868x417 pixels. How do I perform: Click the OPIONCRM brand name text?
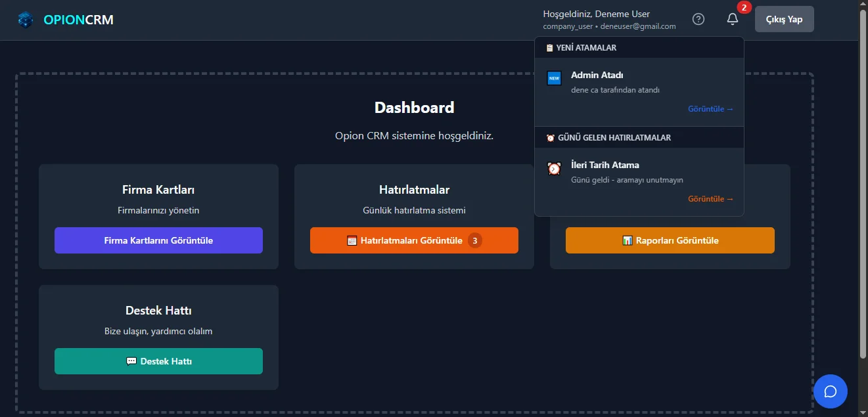[78, 20]
